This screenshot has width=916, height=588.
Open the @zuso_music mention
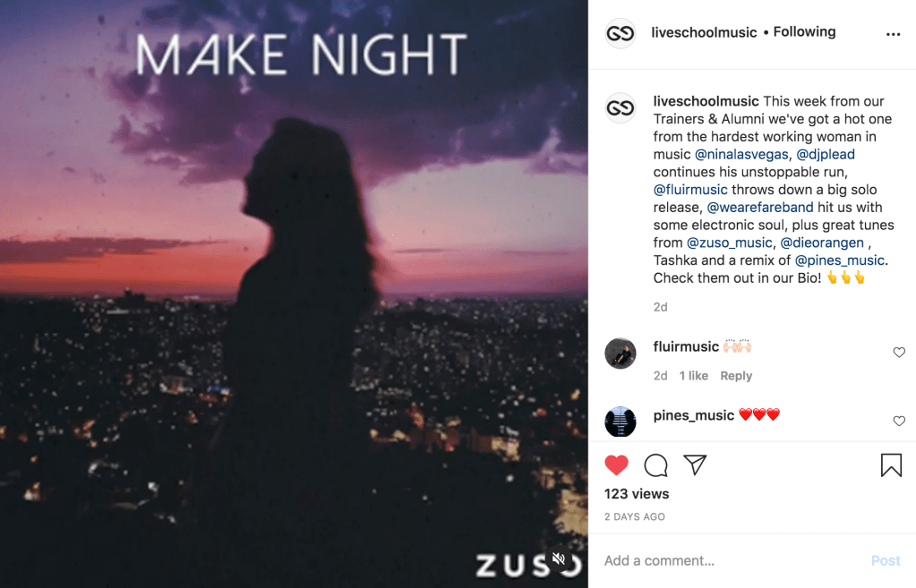tap(729, 243)
